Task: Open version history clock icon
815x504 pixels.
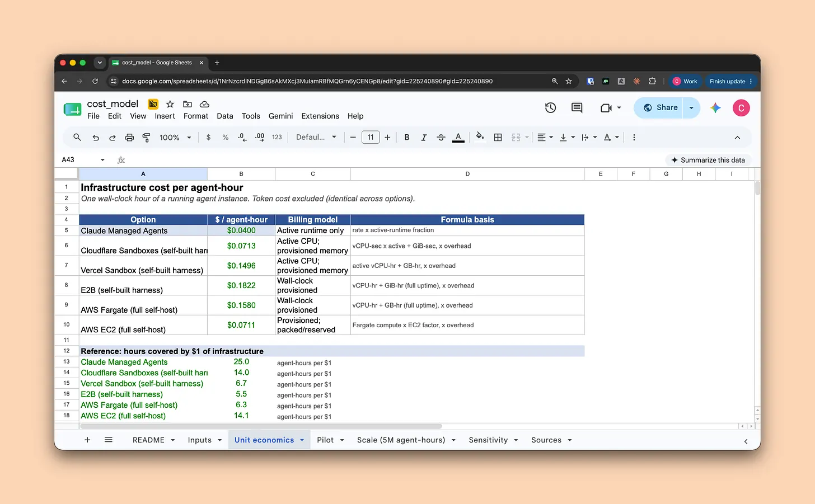Action: point(550,108)
